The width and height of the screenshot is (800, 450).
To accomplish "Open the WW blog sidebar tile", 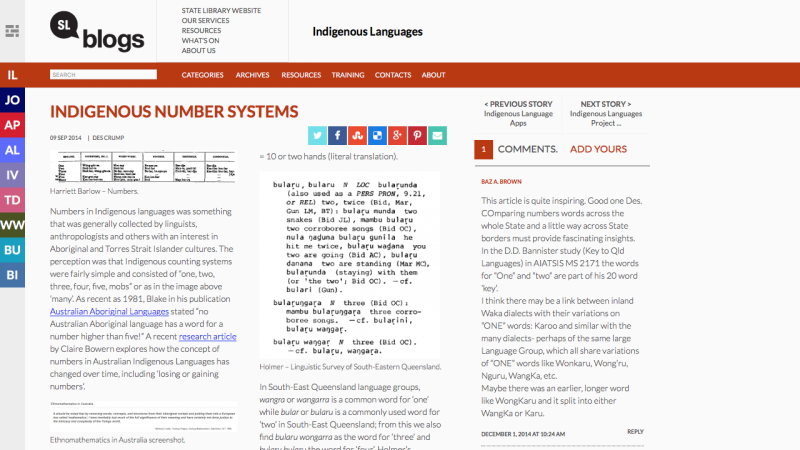I will click(12, 225).
